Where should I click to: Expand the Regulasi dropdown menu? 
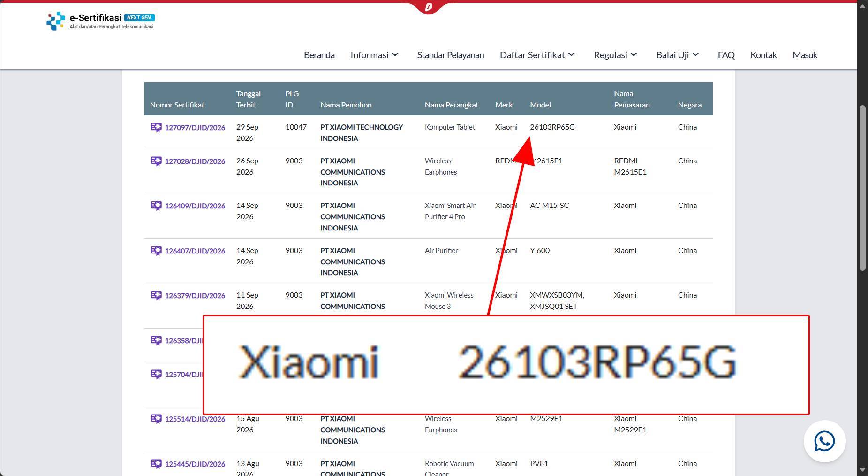point(616,55)
